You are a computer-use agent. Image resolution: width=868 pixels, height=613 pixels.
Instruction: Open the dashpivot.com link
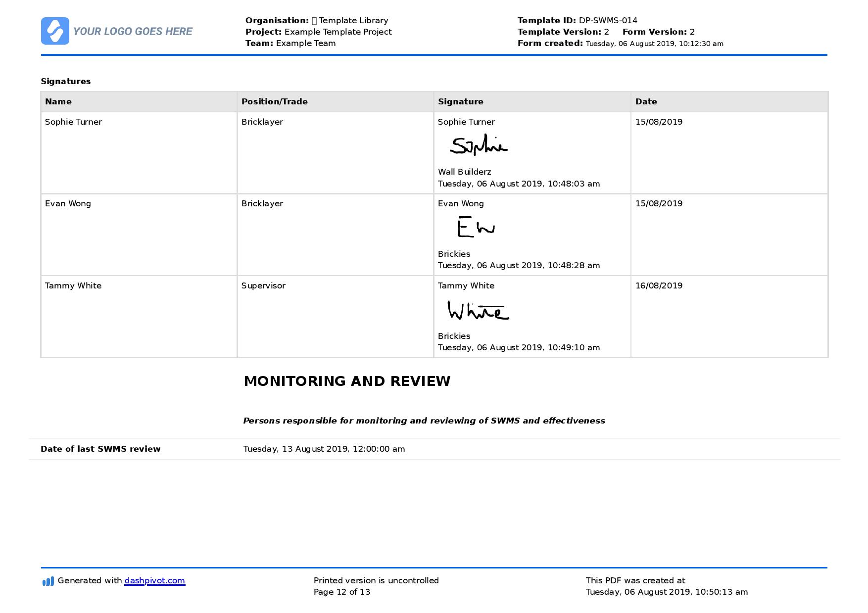[x=155, y=581]
